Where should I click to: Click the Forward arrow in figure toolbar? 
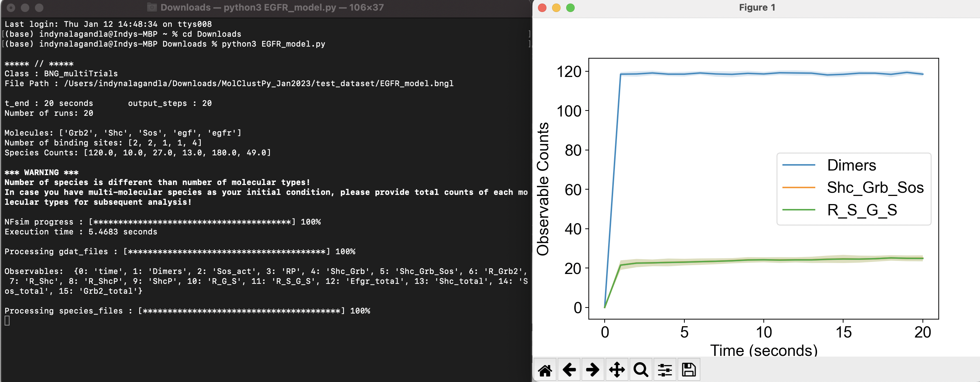tap(593, 369)
